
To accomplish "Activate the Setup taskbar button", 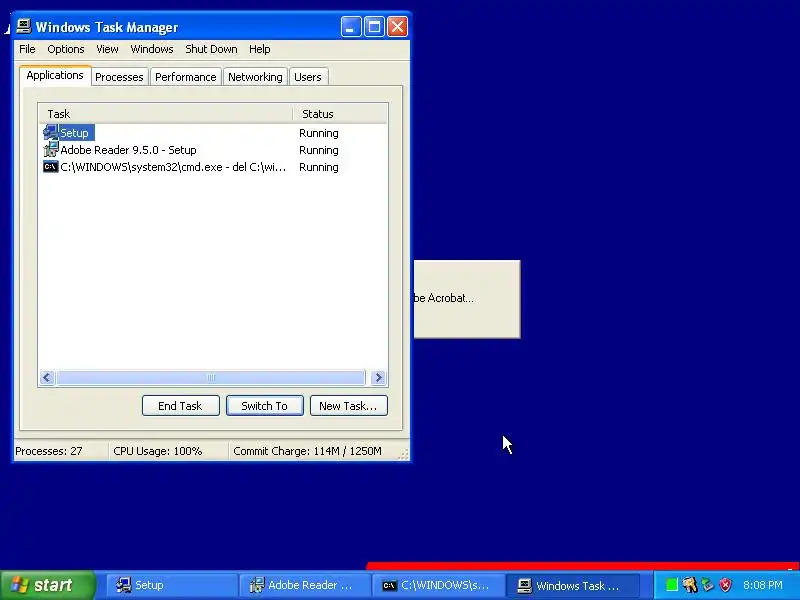I will 172,585.
